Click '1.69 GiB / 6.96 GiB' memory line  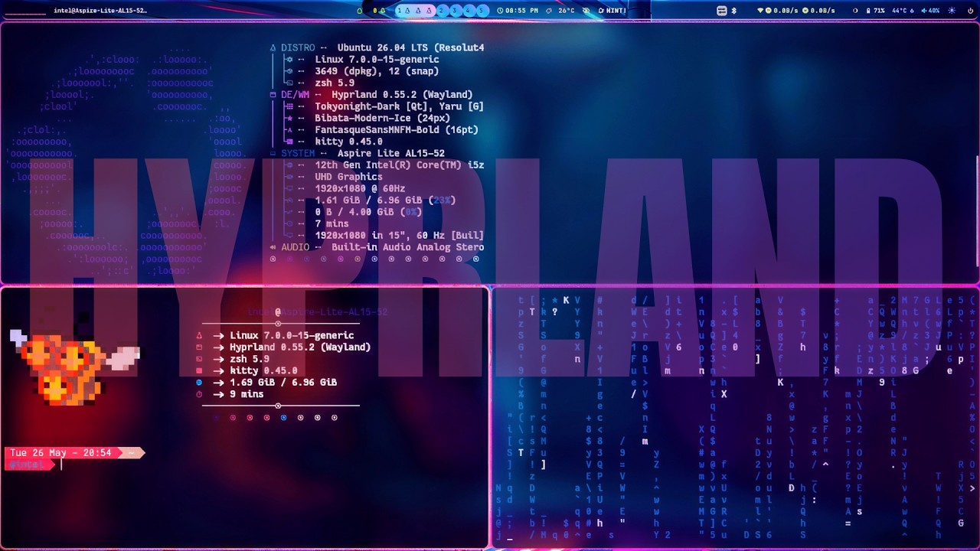[283, 383]
